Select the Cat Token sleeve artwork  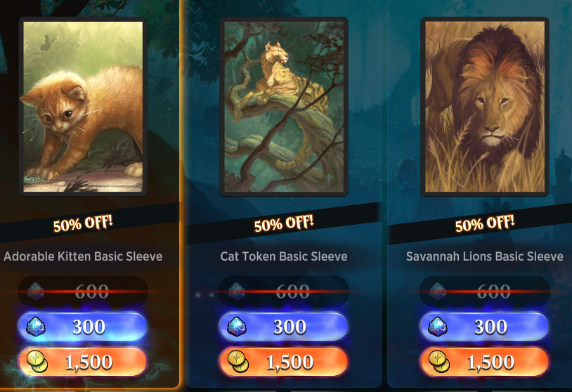pyautogui.click(x=284, y=107)
